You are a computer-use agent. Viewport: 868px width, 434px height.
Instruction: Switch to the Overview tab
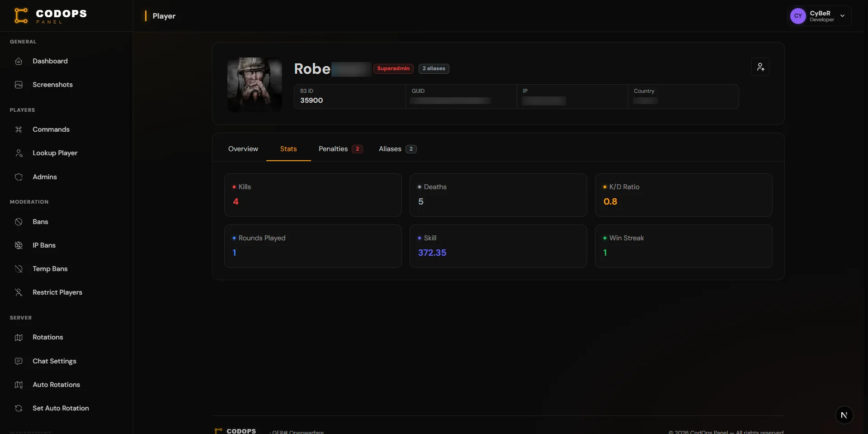[243, 149]
